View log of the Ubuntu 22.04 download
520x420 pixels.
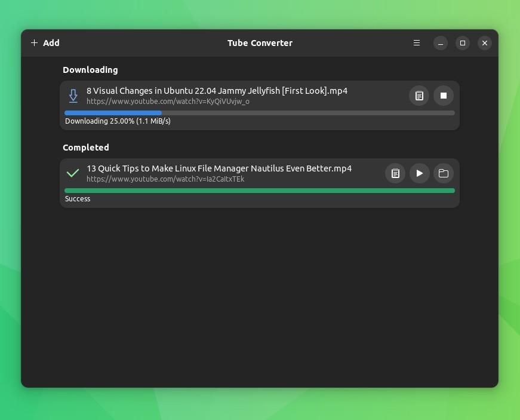[419, 95]
